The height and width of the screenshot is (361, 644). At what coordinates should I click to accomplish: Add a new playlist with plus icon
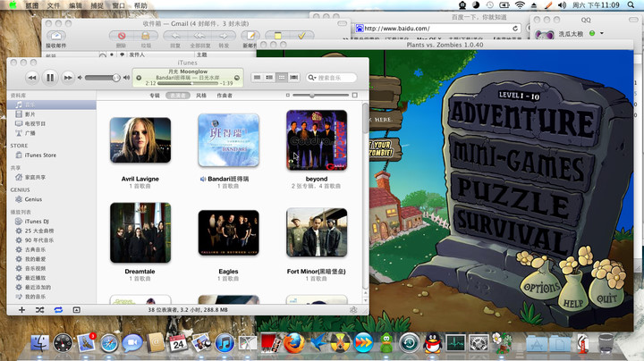pos(21,310)
